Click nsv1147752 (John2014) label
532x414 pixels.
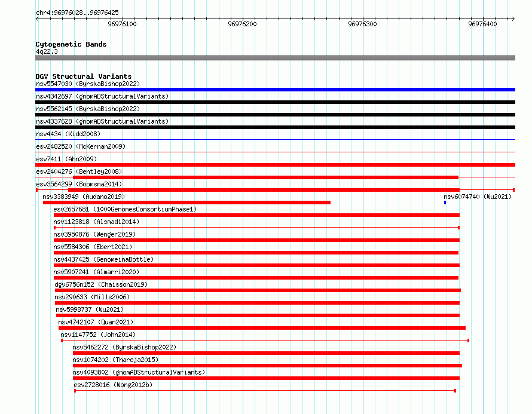tap(99, 335)
